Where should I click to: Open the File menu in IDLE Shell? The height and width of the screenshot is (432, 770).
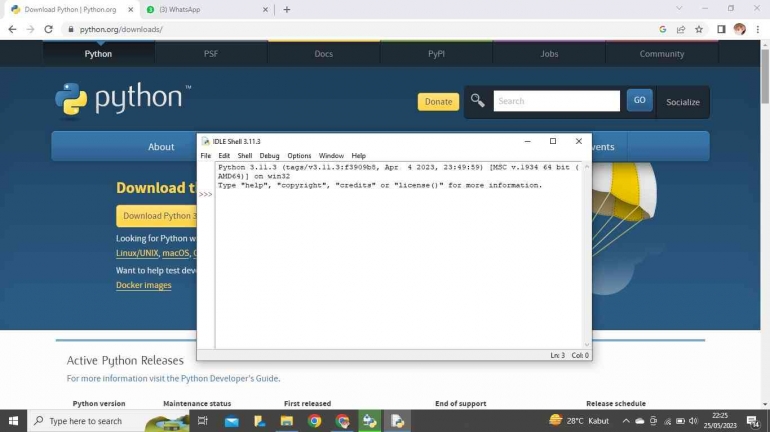pos(206,156)
